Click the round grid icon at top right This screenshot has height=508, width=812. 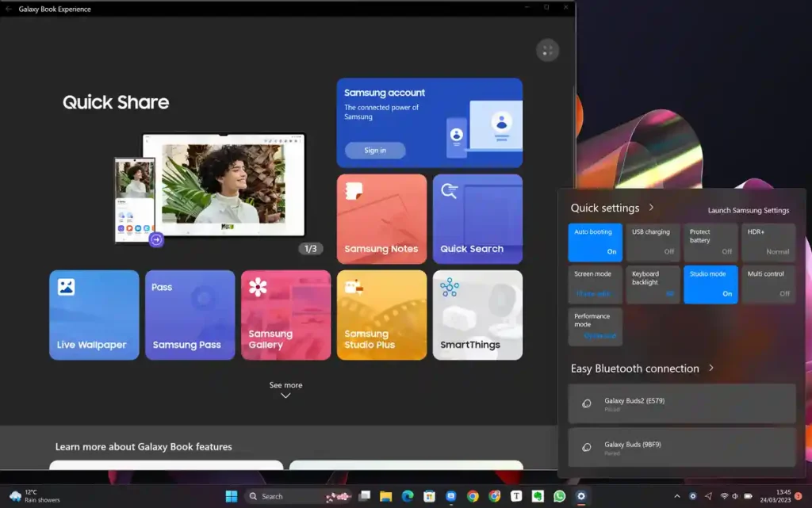[x=547, y=50]
